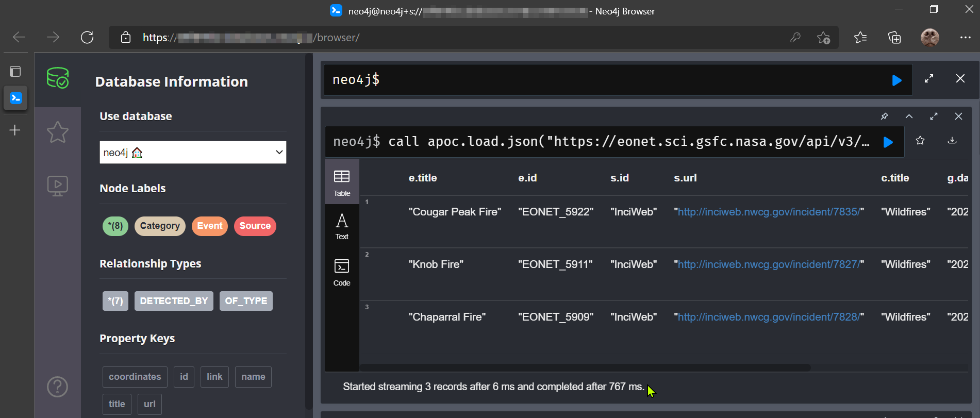Open the Use database dropdown
Image resolution: width=980 pixels, height=418 pixels.
tap(193, 153)
